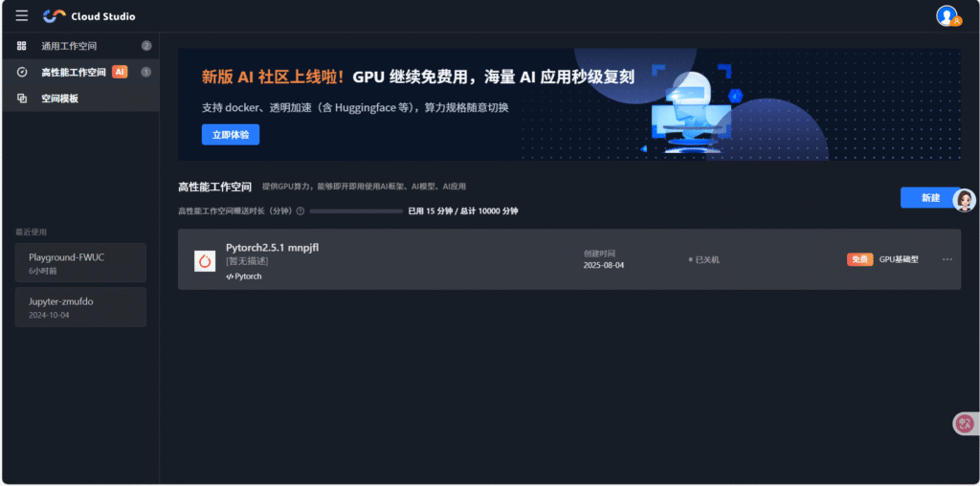Click the [暂无描述] description text
The width and height of the screenshot is (980, 486).
point(247,261)
